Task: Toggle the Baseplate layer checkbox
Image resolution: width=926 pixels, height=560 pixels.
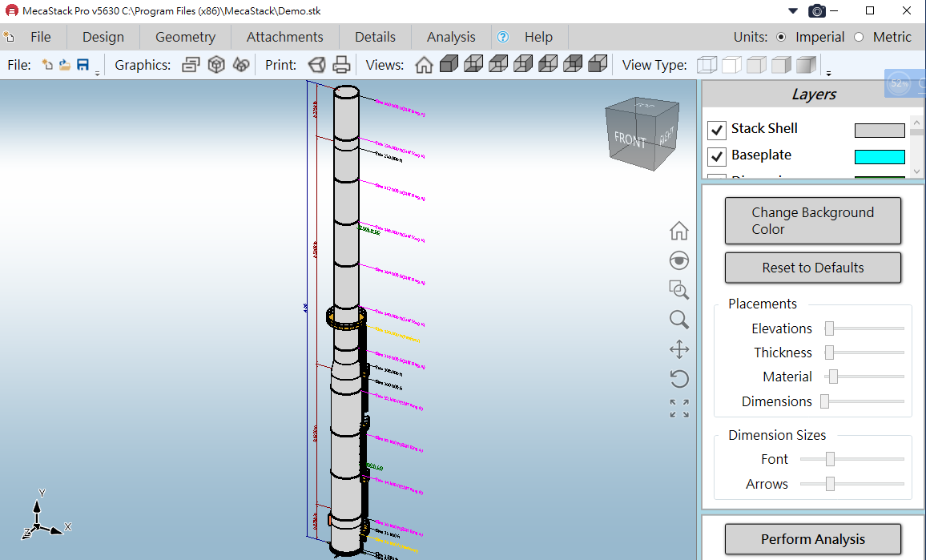Action: point(717,156)
